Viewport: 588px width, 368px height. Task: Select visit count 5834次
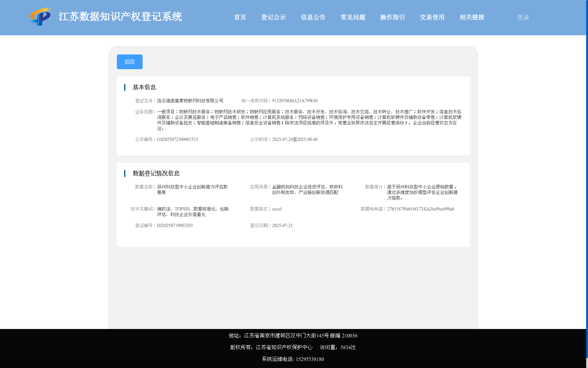(348, 347)
